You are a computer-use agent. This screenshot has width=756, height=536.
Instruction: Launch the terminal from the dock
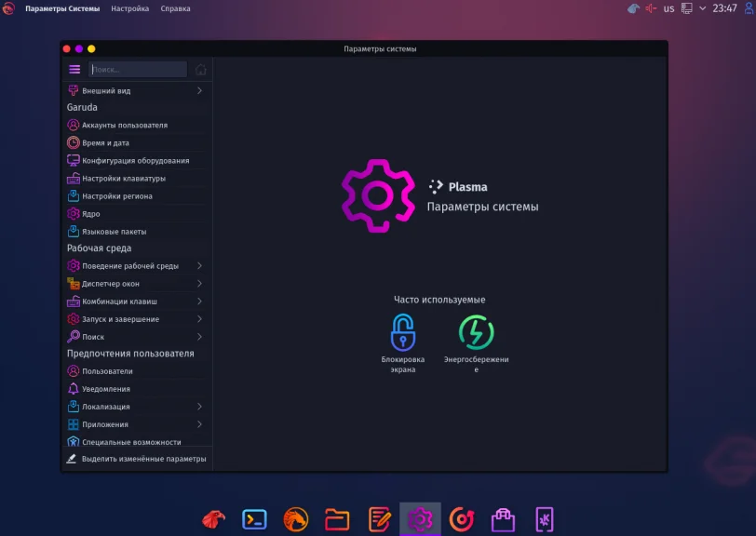click(x=253, y=518)
